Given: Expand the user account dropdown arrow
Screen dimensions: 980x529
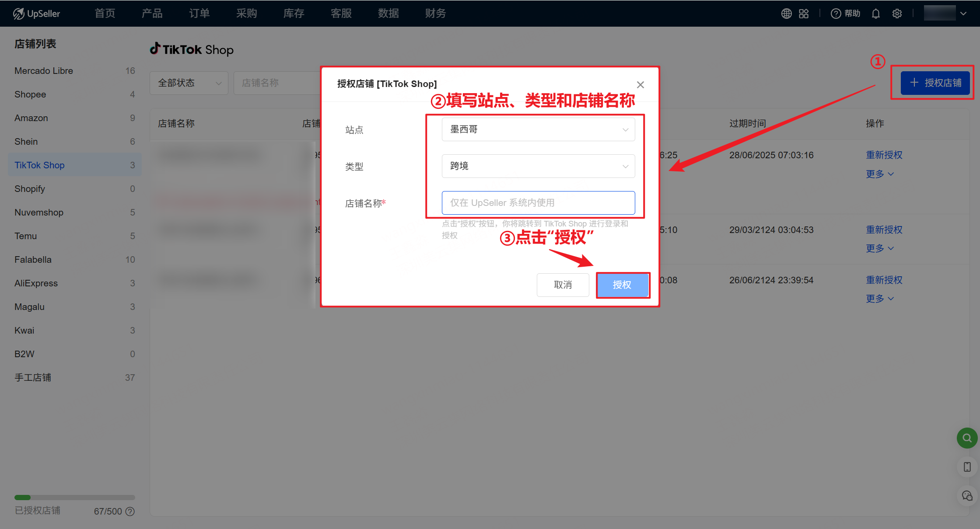Looking at the screenshot, I should coord(963,14).
